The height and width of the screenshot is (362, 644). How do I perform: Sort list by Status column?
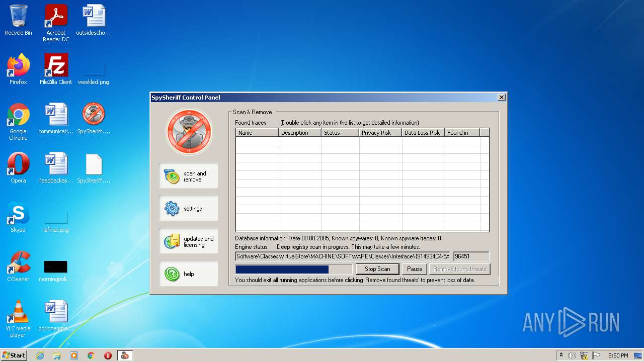(340, 133)
